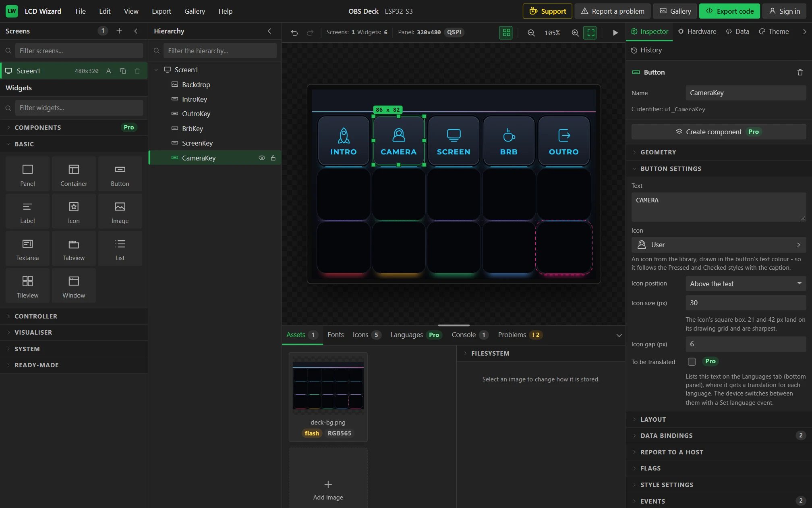Click Report a problem button

point(613,11)
